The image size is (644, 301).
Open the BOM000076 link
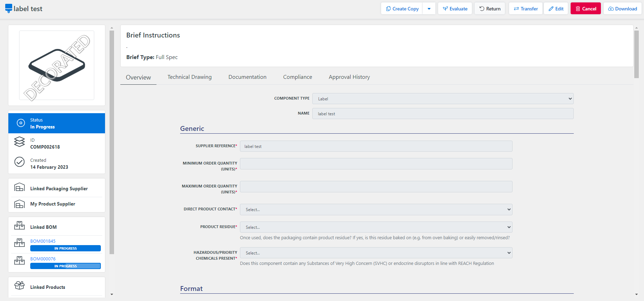(x=43, y=259)
